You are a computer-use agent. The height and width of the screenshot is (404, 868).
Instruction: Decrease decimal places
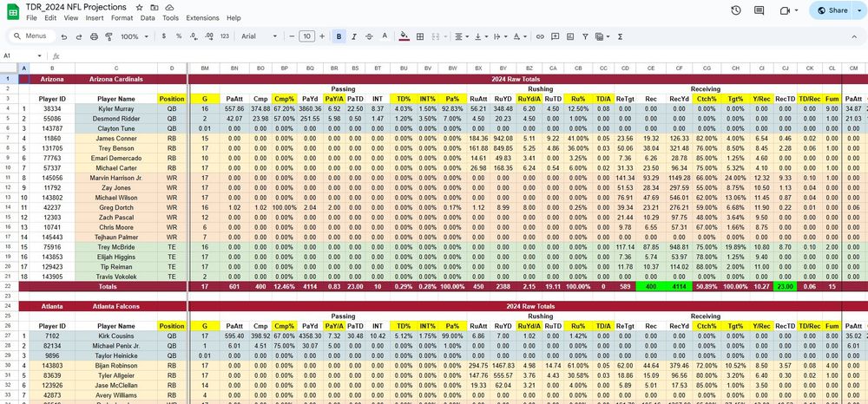(194, 36)
